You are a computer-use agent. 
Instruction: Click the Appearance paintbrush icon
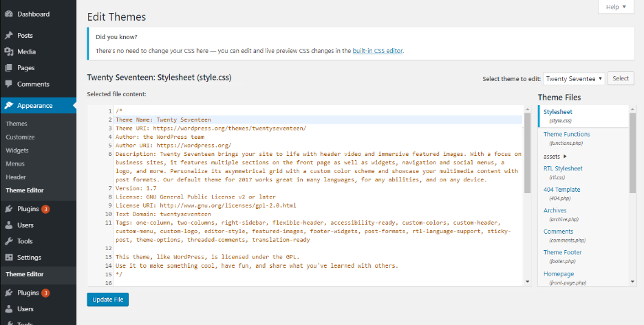(x=9, y=105)
